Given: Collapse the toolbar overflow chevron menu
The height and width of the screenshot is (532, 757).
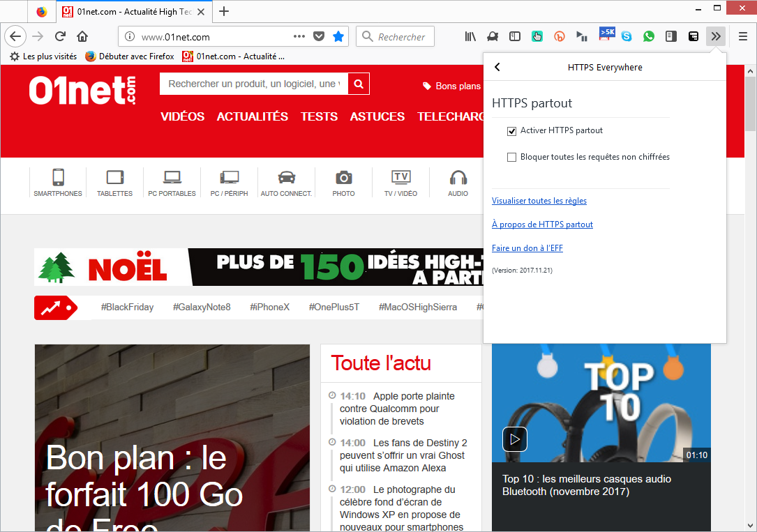Looking at the screenshot, I should pyautogui.click(x=715, y=36).
